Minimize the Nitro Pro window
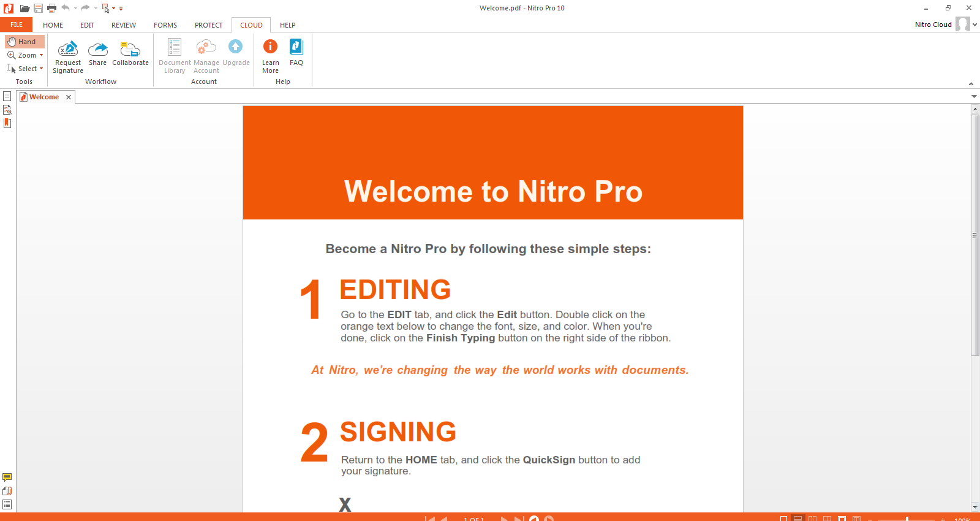The height and width of the screenshot is (521, 980). click(926, 8)
